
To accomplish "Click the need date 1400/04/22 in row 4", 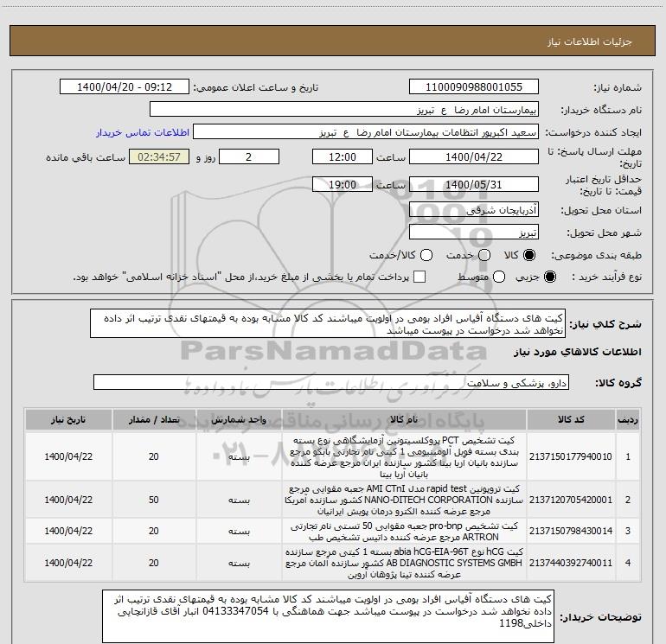I will (68, 563).
